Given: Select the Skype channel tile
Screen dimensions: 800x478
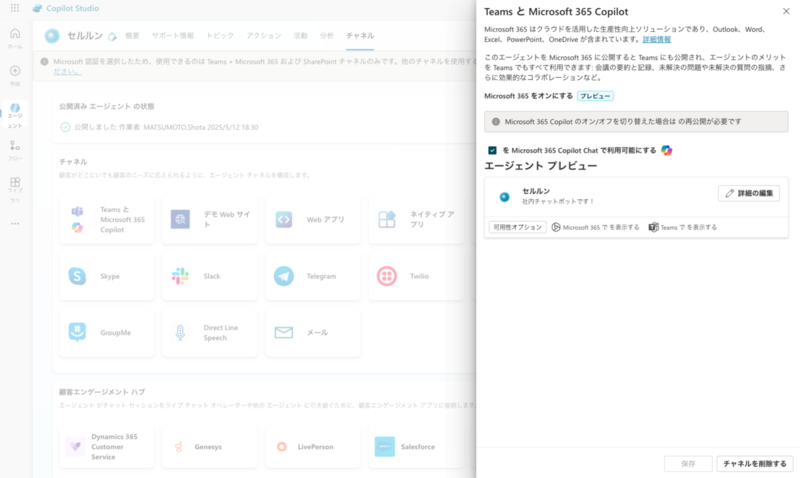Looking at the screenshot, I should (107, 276).
